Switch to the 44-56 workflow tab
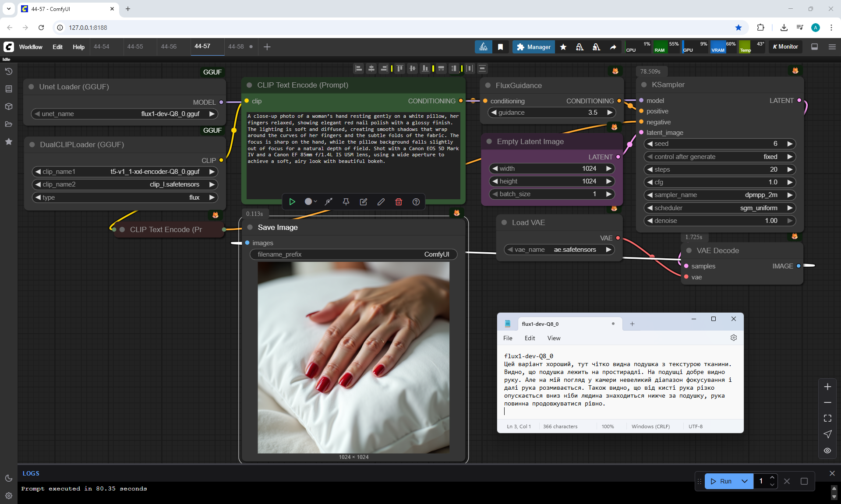This screenshot has height=504, width=841. [169, 46]
